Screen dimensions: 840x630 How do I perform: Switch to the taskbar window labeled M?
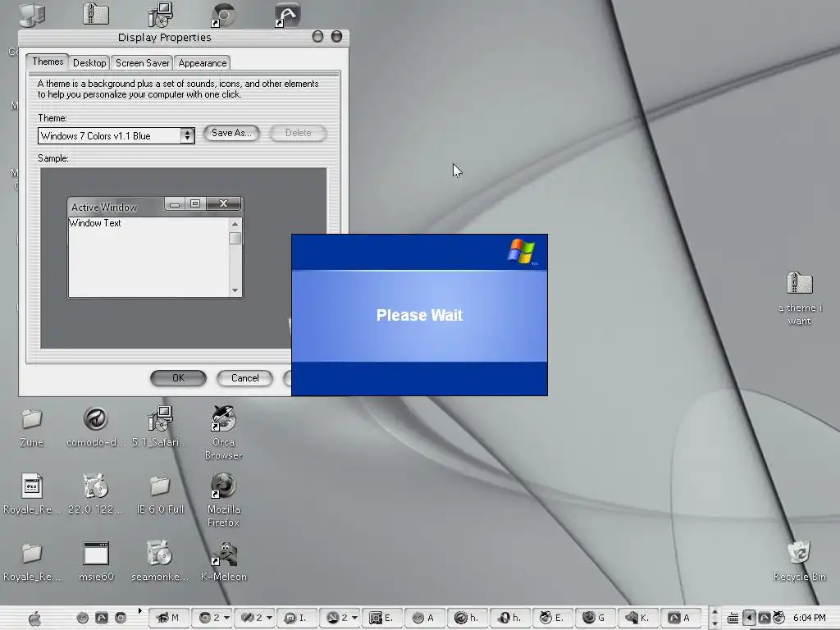(168, 618)
